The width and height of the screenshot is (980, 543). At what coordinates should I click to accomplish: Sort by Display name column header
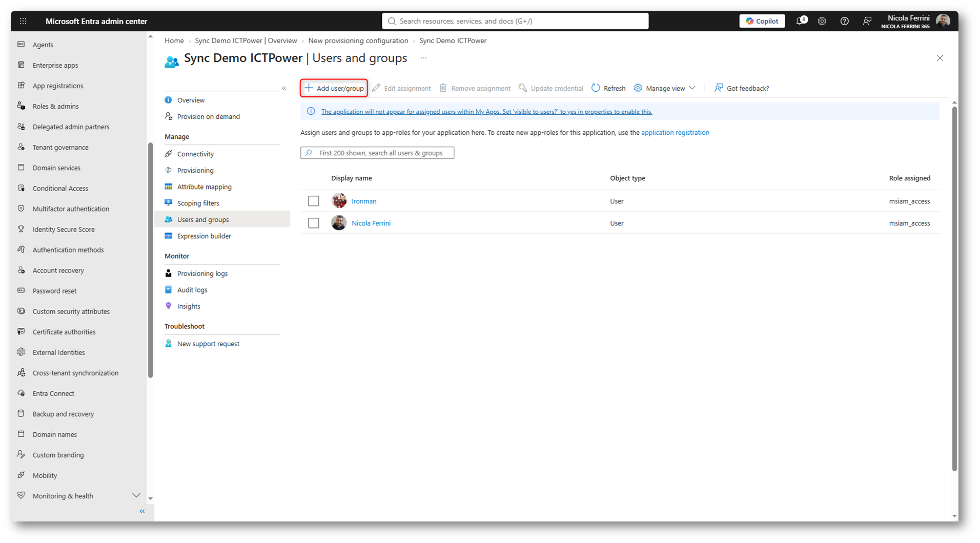[352, 178]
